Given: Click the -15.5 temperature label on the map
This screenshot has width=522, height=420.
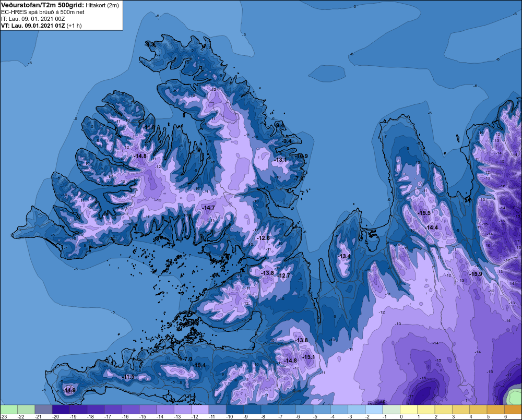Looking at the screenshot, I should (424, 213).
